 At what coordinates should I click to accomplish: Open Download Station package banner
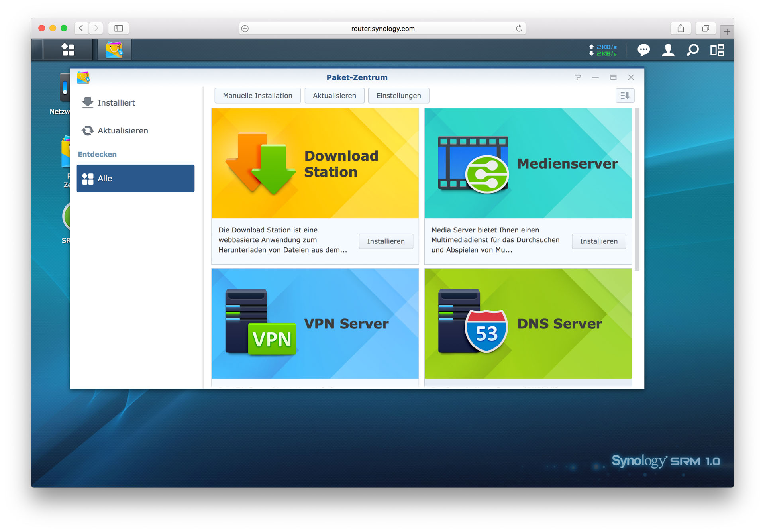[315, 163]
